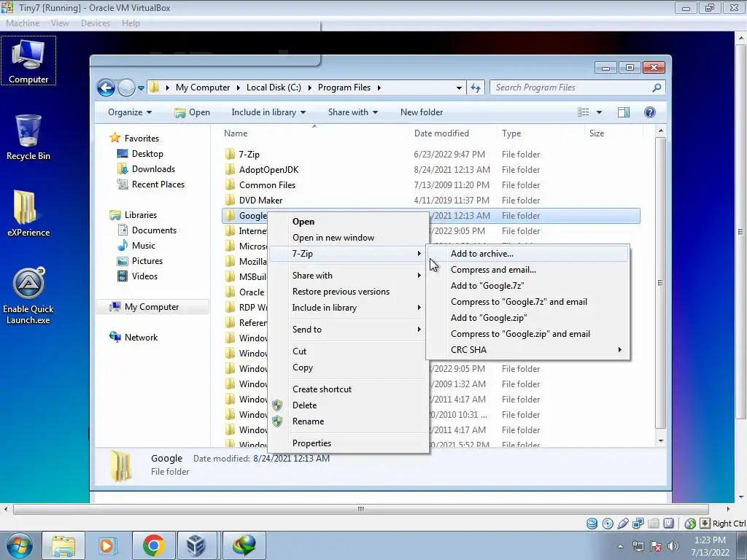This screenshot has width=747, height=560.
Task: Open Explorer help question mark icon
Action: [649, 112]
